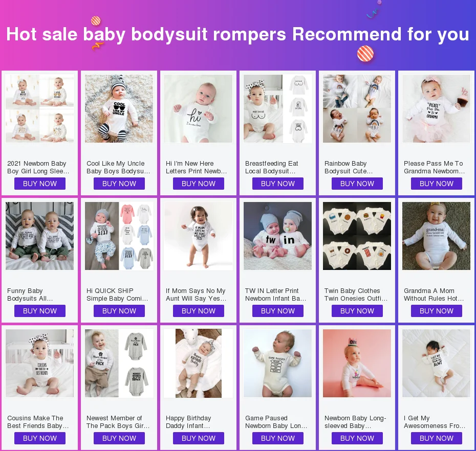The height and width of the screenshot is (451, 476).
Task: Open the Happy Birthday Daddy product photo
Action: pos(198,364)
